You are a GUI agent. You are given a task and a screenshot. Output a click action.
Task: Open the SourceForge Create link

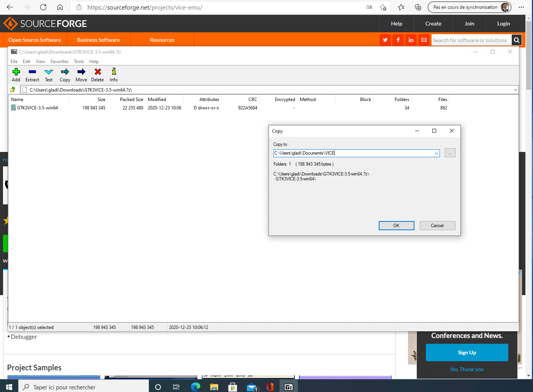coord(433,24)
